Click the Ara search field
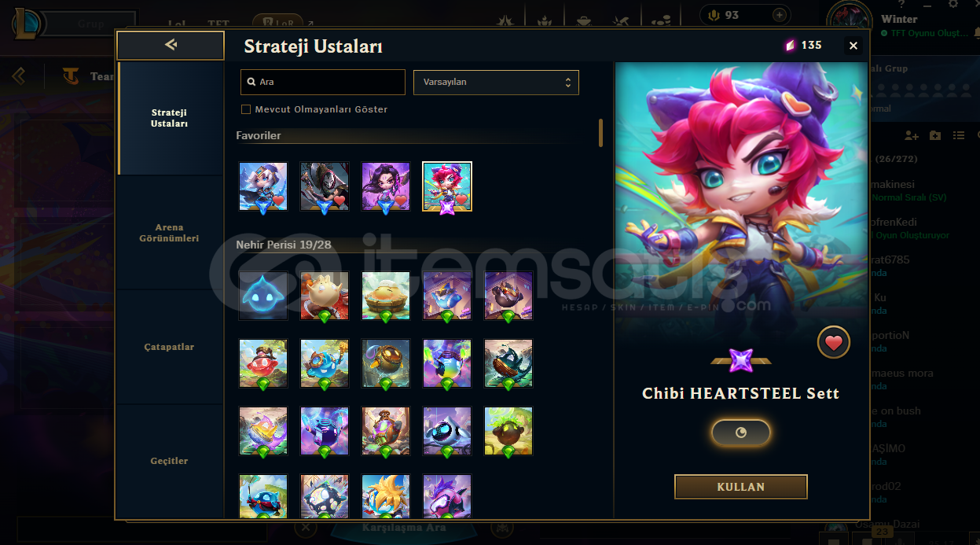 (x=323, y=82)
